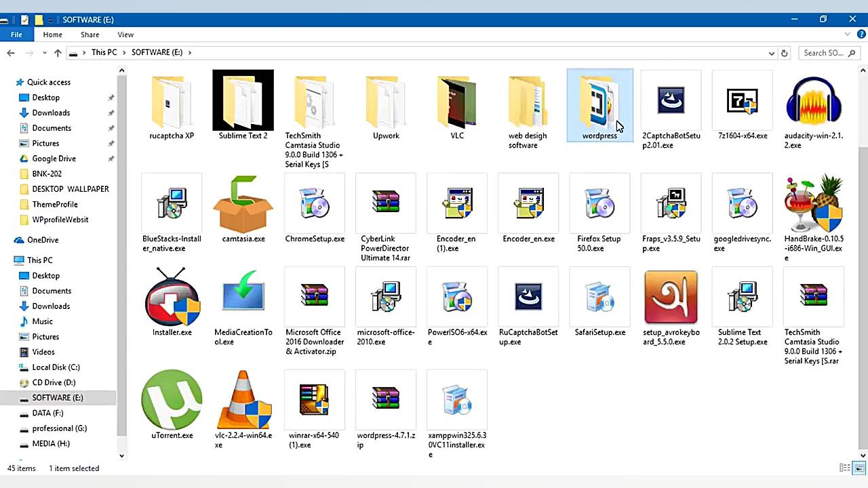Select wordpress-4.7.1.zip archive
This screenshot has height=488, width=868.
pyautogui.click(x=386, y=411)
